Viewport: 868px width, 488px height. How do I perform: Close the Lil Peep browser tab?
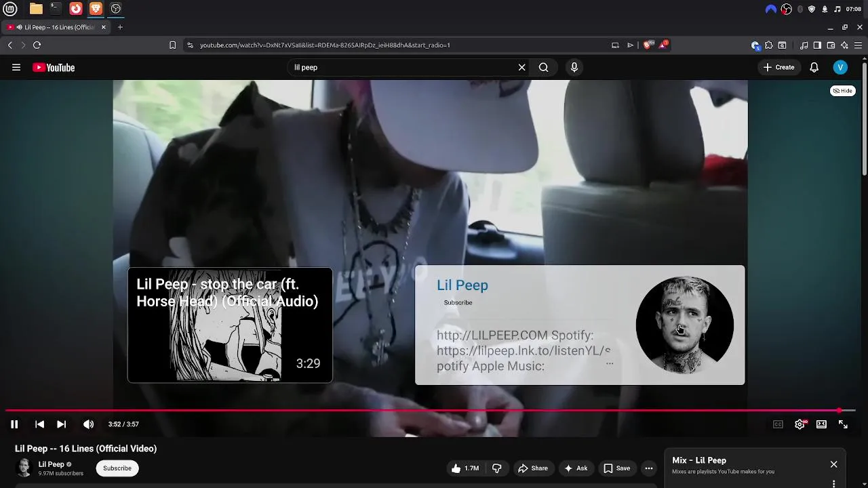pyautogui.click(x=104, y=27)
